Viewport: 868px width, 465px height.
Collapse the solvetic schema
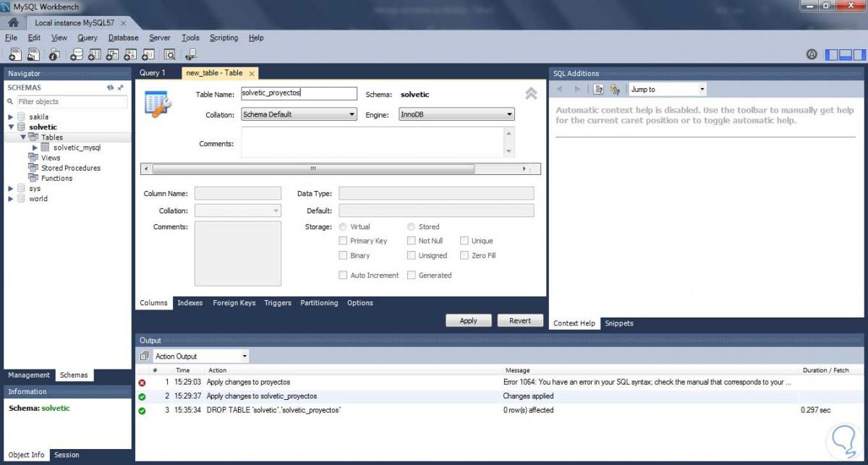[10, 127]
